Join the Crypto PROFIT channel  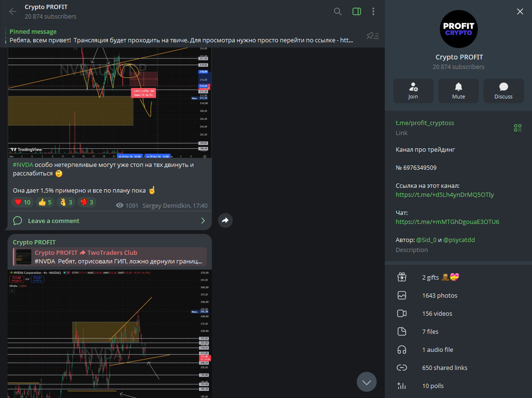(413, 91)
